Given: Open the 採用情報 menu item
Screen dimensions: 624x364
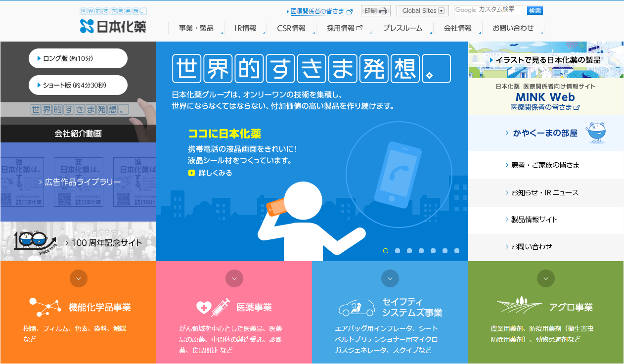Looking at the screenshot, I should coord(345,28).
